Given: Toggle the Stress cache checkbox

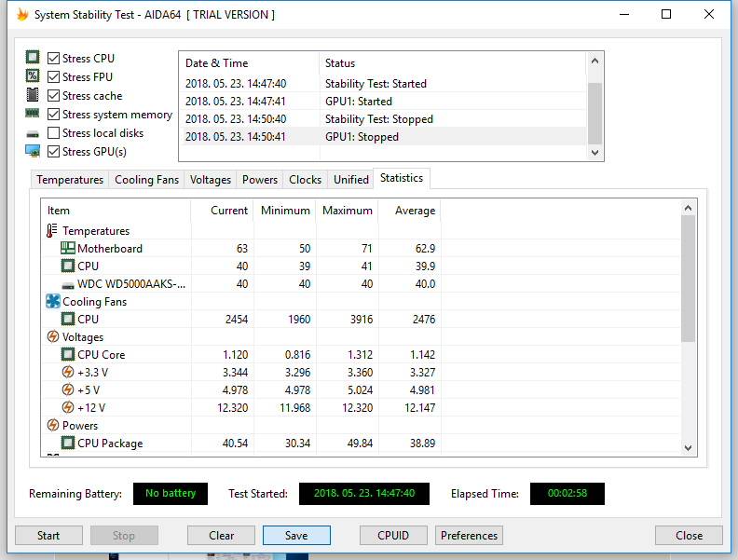Looking at the screenshot, I should [x=54, y=96].
